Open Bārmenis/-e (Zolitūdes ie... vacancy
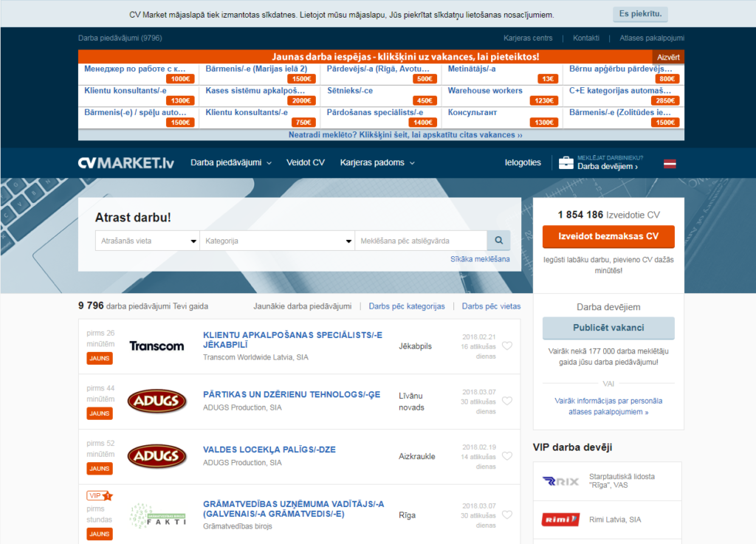This screenshot has width=756, height=544. [620, 112]
